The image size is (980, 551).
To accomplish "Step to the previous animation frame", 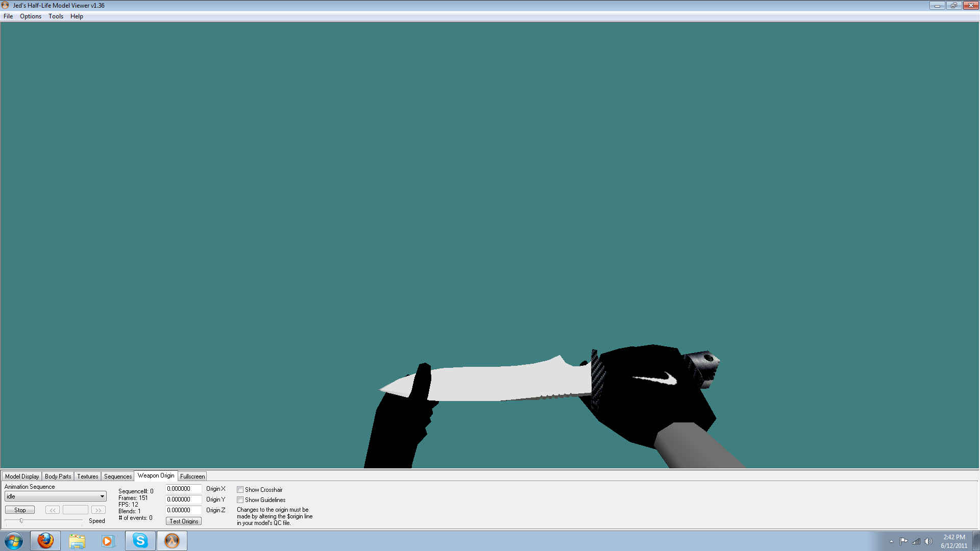I will [53, 510].
